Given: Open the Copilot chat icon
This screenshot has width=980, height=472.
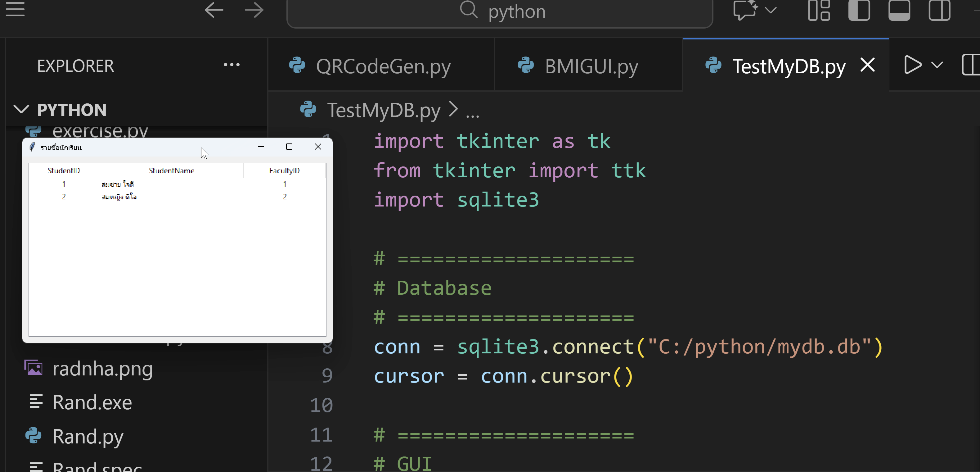Looking at the screenshot, I should [745, 10].
